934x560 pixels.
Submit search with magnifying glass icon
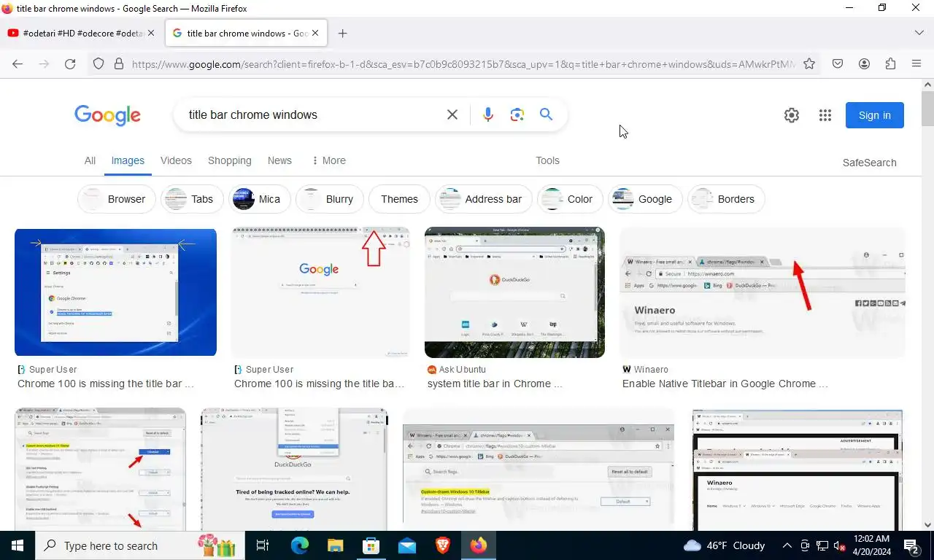pyautogui.click(x=546, y=114)
